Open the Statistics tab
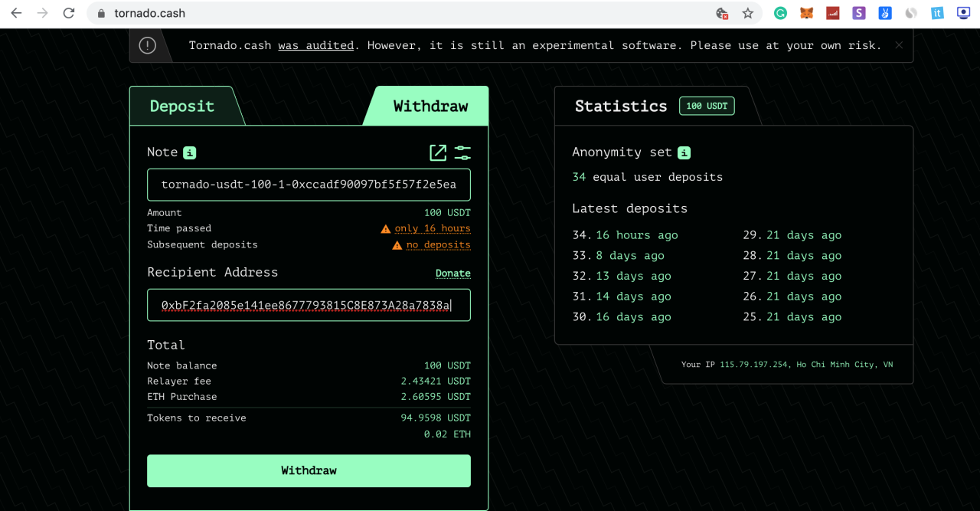 pos(621,106)
